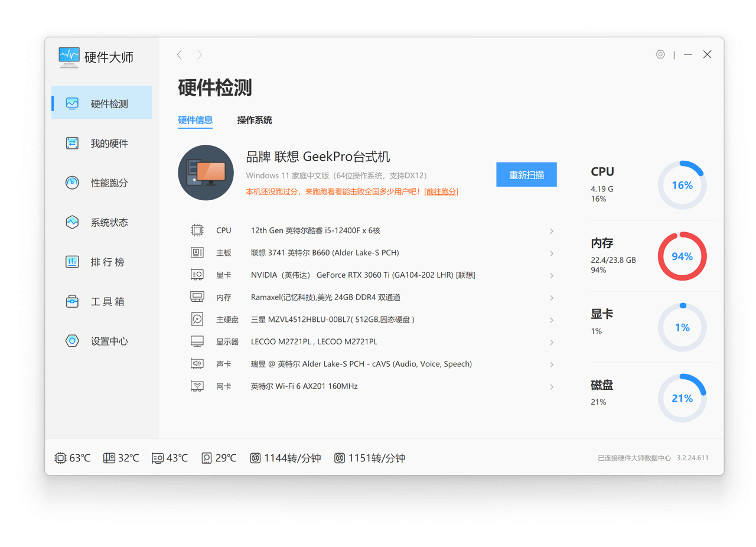This screenshot has width=756, height=547.
Task: Click the back navigation arrow
Action: (x=180, y=55)
